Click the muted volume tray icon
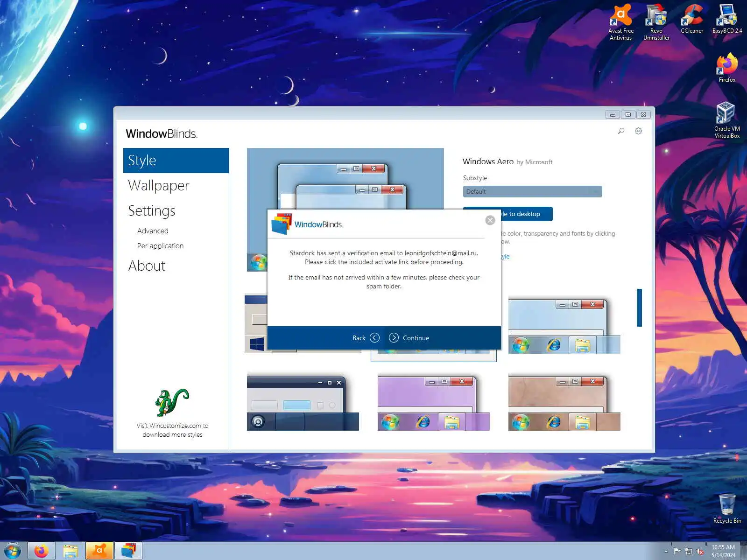747x560 pixels. (x=700, y=551)
